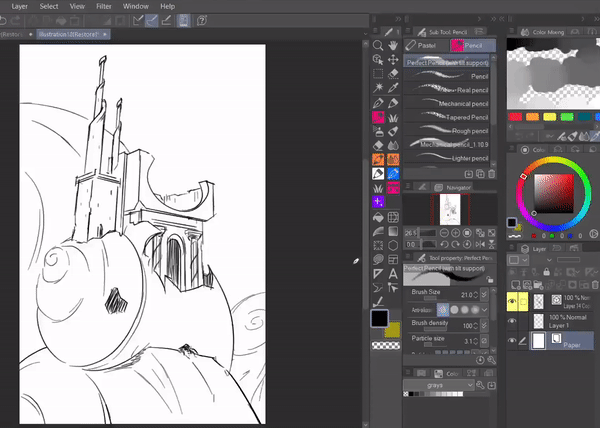Hide Layer 1 using eye icon

pos(513,320)
